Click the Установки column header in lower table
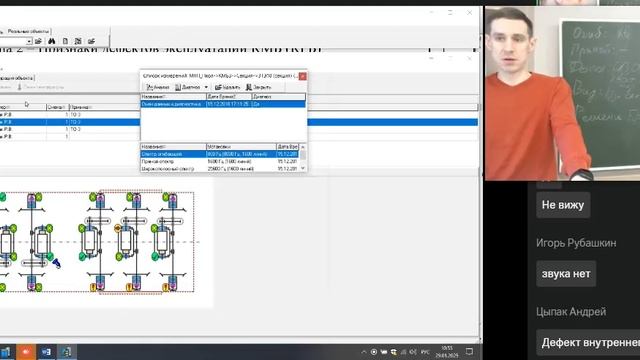 click(x=241, y=147)
